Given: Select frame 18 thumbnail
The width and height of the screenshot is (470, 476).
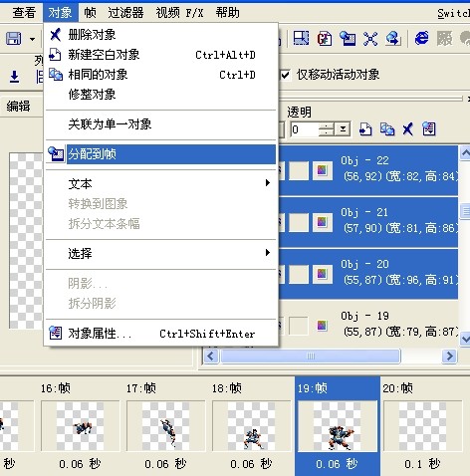Looking at the screenshot, I should pyautogui.click(x=251, y=426).
